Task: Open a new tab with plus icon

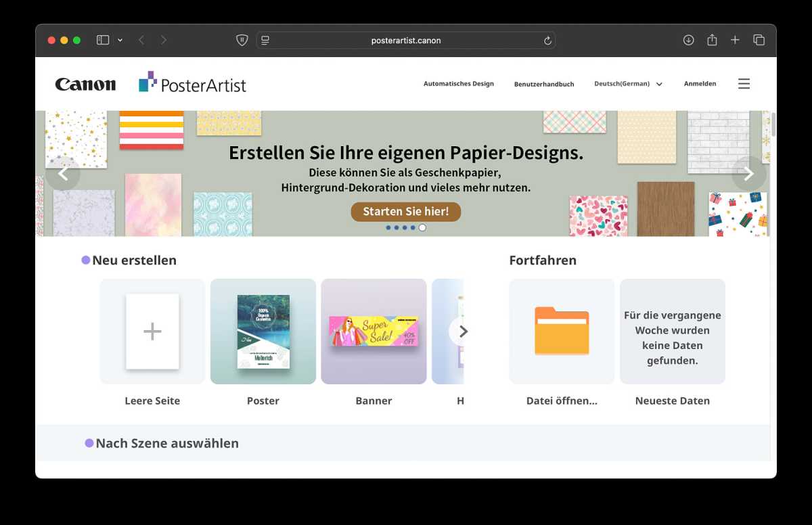Action: point(735,41)
